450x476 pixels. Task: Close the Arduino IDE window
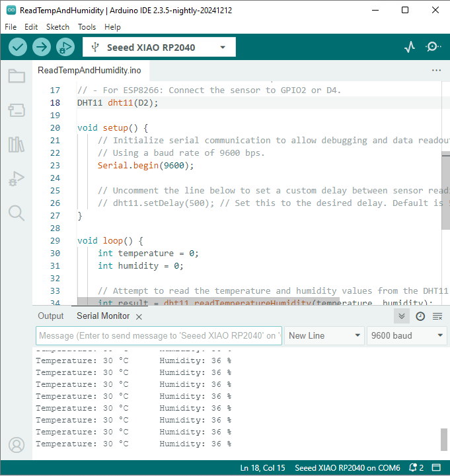(435, 10)
